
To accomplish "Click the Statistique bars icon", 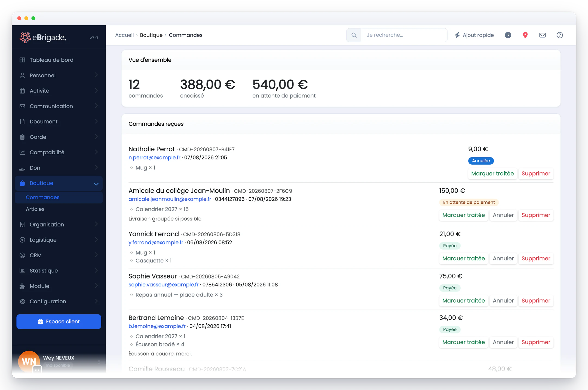I will [x=22, y=271].
